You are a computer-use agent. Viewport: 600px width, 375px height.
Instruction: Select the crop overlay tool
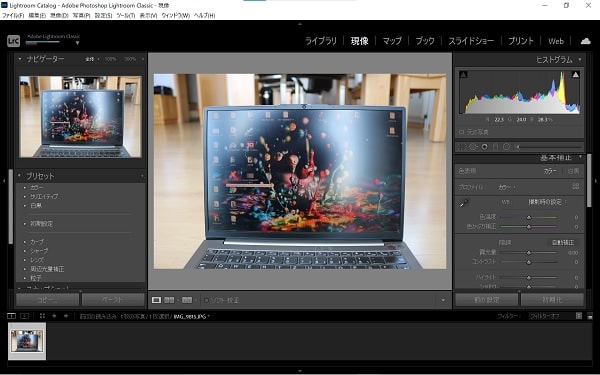pos(462,147)
